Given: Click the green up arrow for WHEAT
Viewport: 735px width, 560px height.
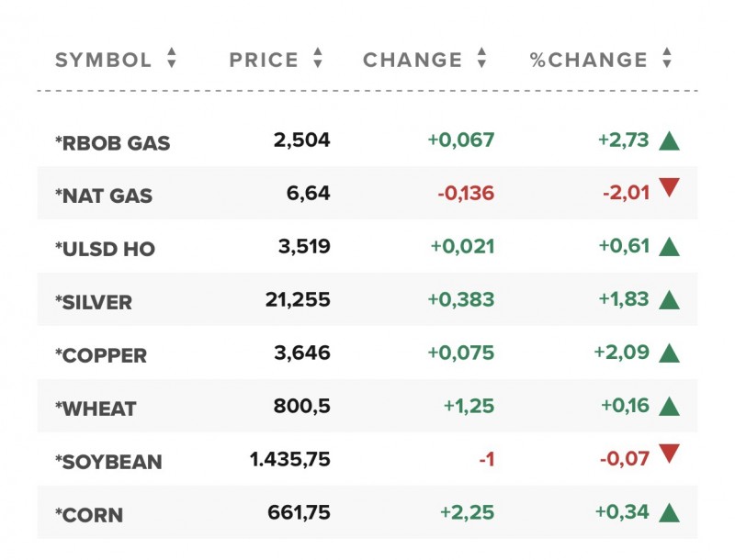Looking at the screenshot, I should (669, 406).
